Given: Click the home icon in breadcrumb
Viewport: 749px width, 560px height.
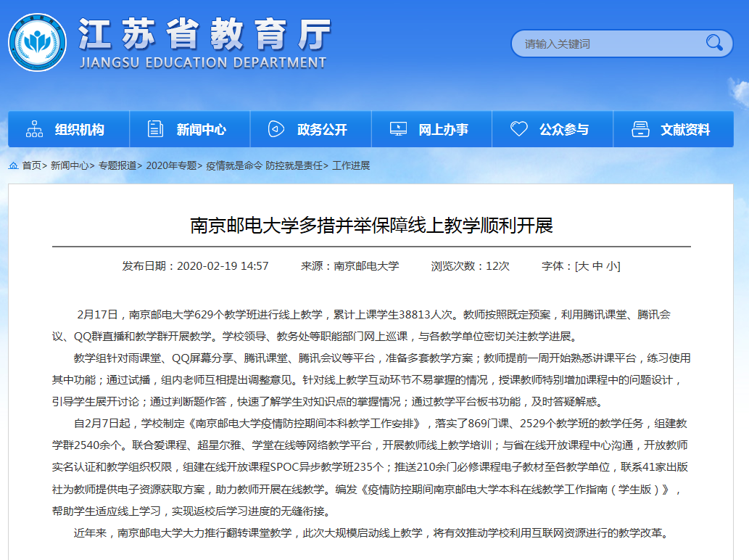Looking at the screenshot, I should (x=14, y=165).
